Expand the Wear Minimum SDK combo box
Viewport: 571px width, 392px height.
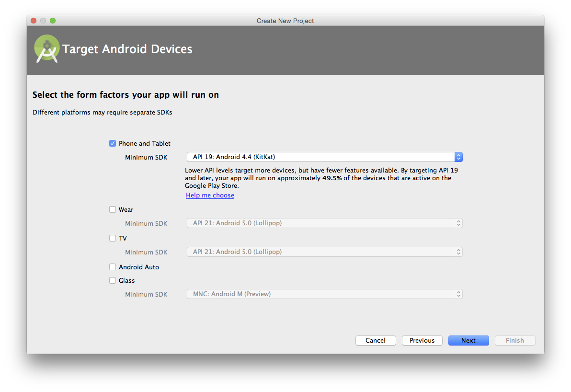324,223
